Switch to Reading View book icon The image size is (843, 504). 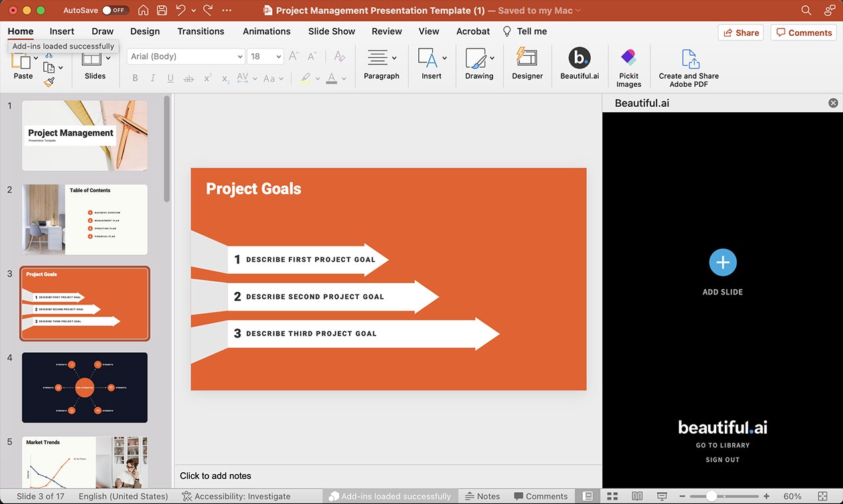pos(637,496)
